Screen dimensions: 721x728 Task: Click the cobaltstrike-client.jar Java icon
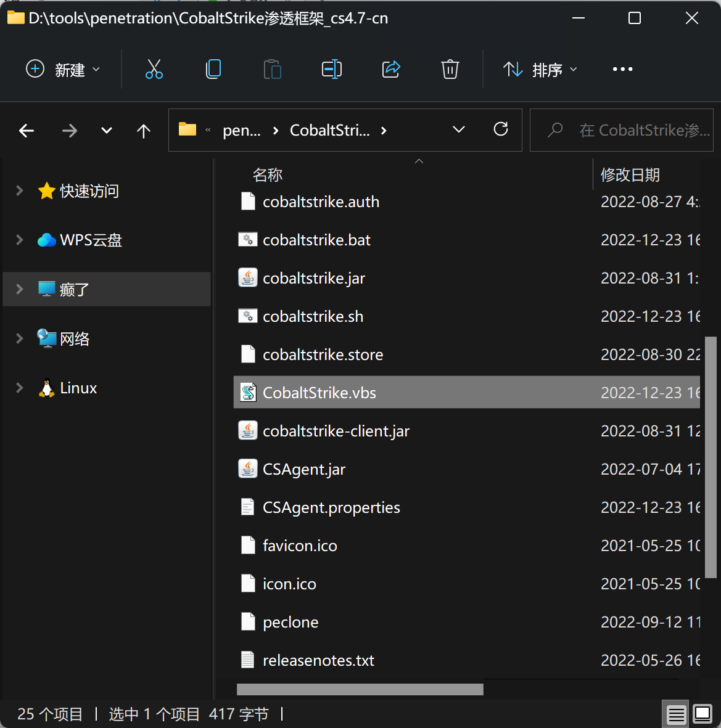coord(247,431)
